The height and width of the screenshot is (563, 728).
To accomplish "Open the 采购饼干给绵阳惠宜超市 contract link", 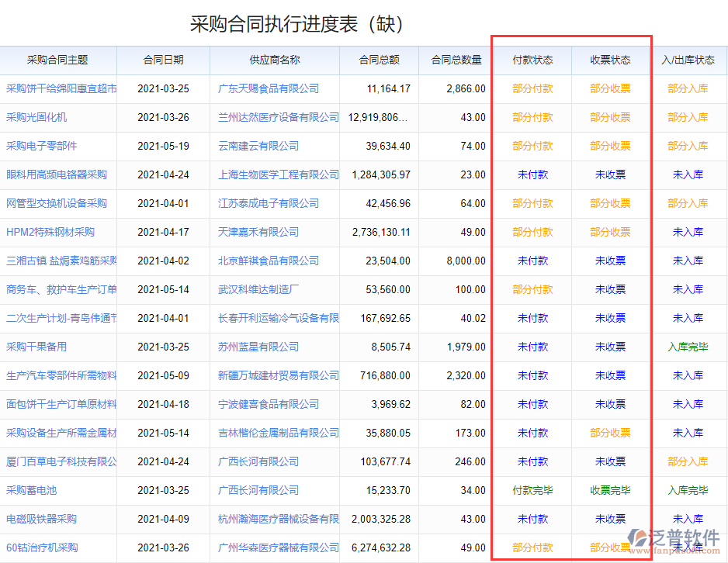I will tap(58, 89).
